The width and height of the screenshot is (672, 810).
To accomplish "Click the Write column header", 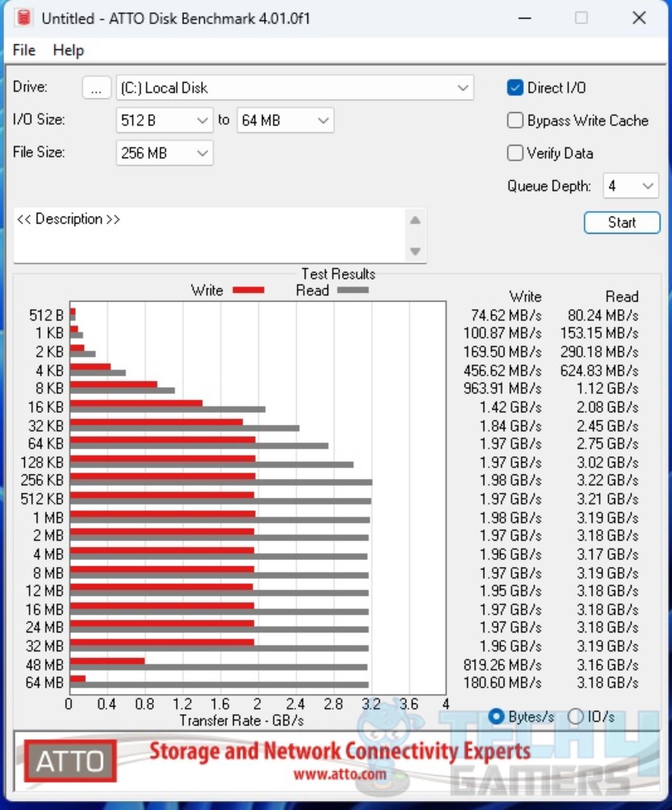I will click(x=525, y=296).
